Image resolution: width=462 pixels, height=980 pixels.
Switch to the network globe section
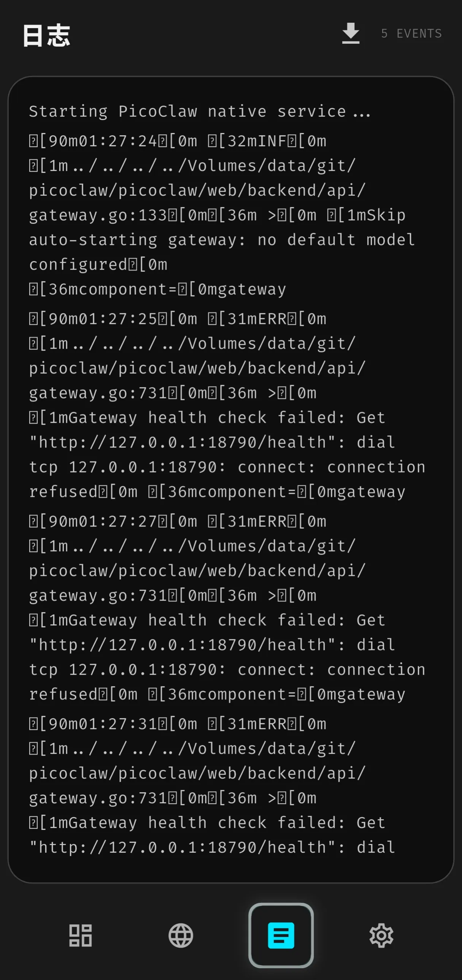coord(180,936)
